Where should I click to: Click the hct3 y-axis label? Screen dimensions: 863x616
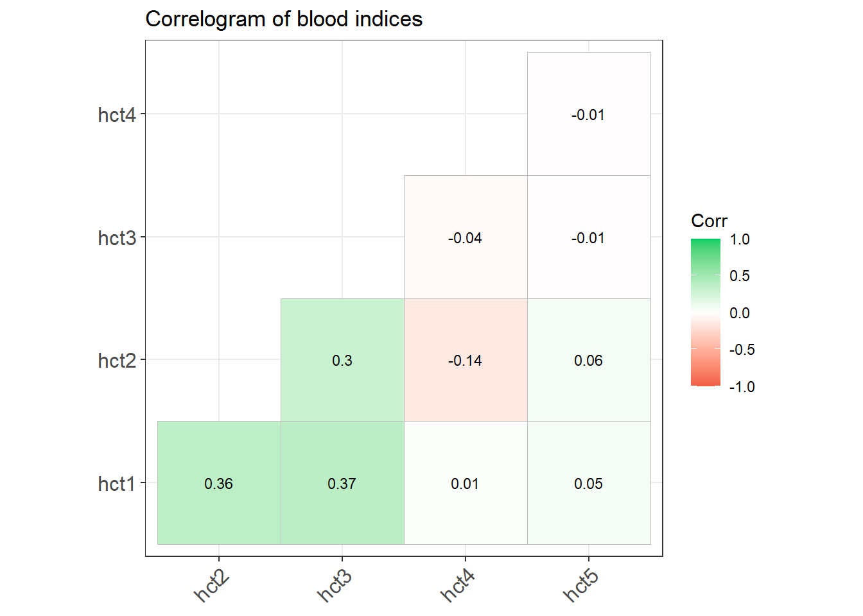pos(117,238)
